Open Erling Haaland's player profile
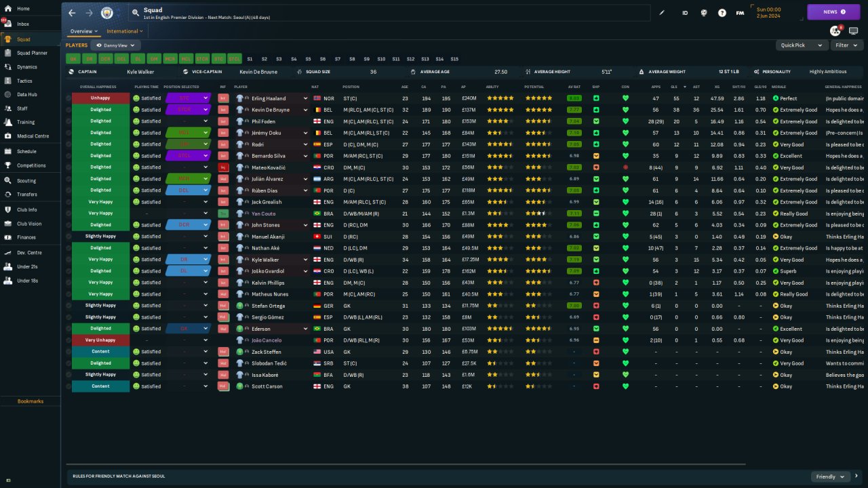 pyautogui.click(x=269, y=98)
